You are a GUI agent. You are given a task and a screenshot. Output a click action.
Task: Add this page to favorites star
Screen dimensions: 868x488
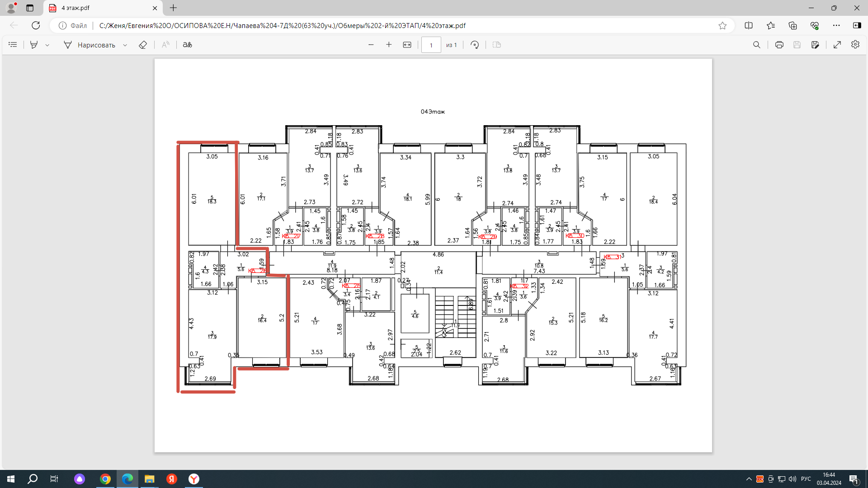click(722, 25)
